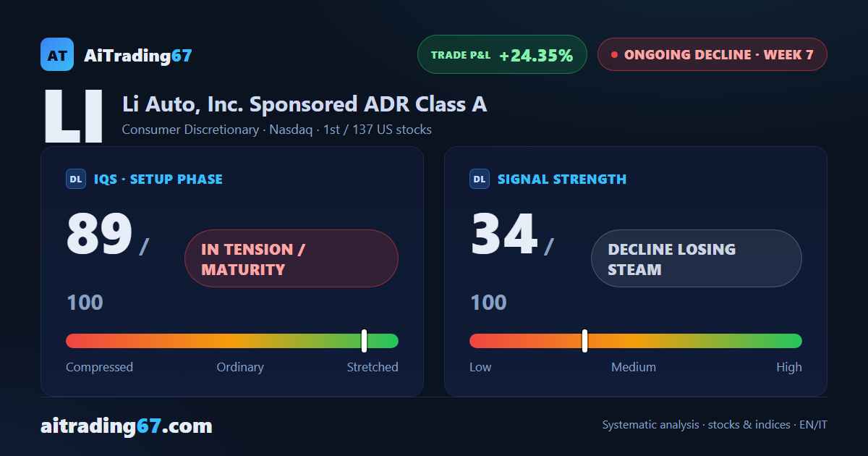The width and height of the screenshot is (868, 456).
Task: Click the Compressed label under the IQS gauge
Action: (99, 367)
